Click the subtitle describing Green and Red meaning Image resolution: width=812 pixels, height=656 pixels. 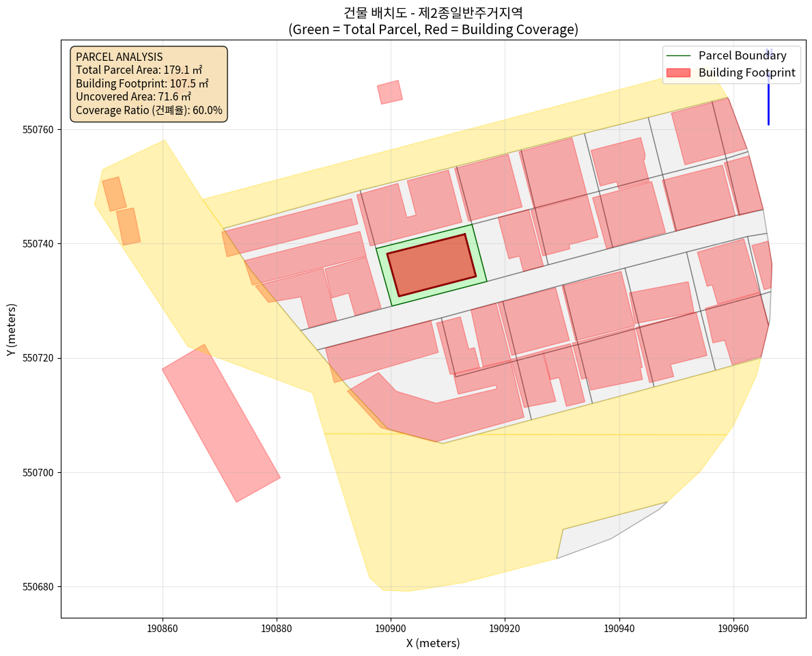point(433,29)
